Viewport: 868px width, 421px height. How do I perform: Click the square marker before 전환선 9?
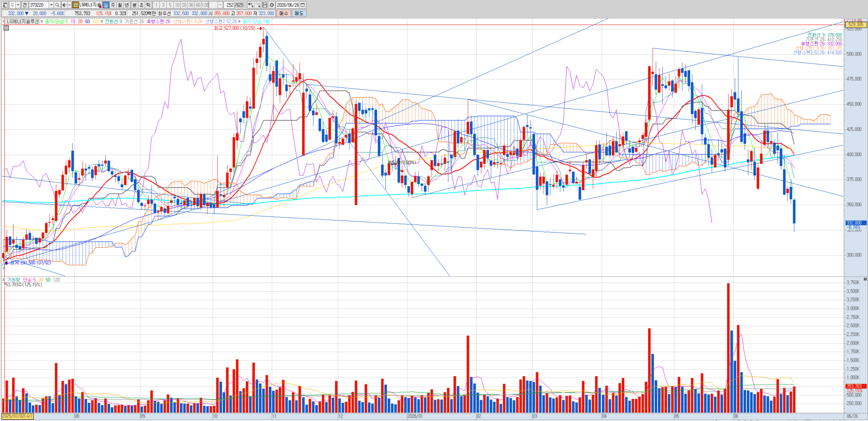click(x=102, y=21)
